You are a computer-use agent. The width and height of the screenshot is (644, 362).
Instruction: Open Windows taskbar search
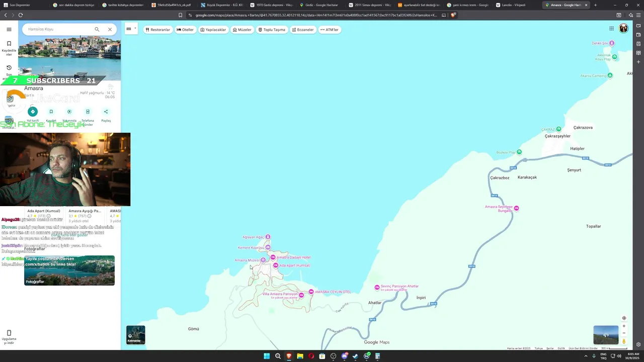point(278,356)
